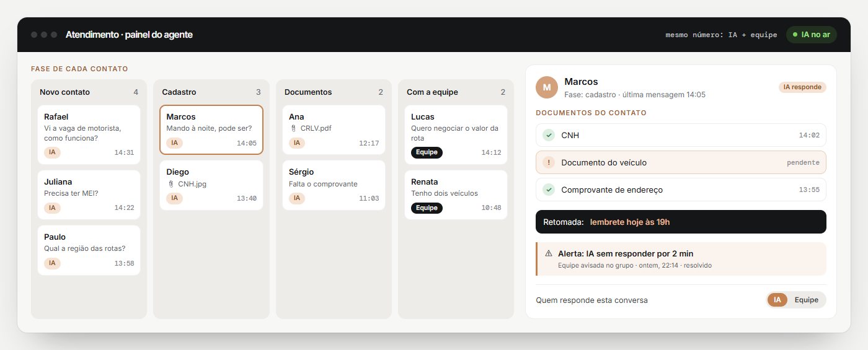The image size is (868, 350).
Task: Click the warning triangle icon in the alert
Action: [549, 253]
